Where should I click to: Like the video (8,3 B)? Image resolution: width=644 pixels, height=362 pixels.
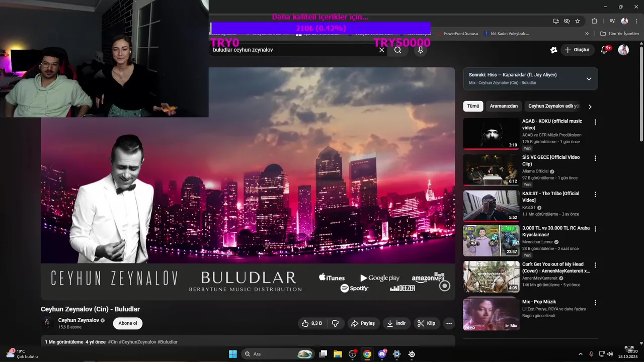coord(312,323)
